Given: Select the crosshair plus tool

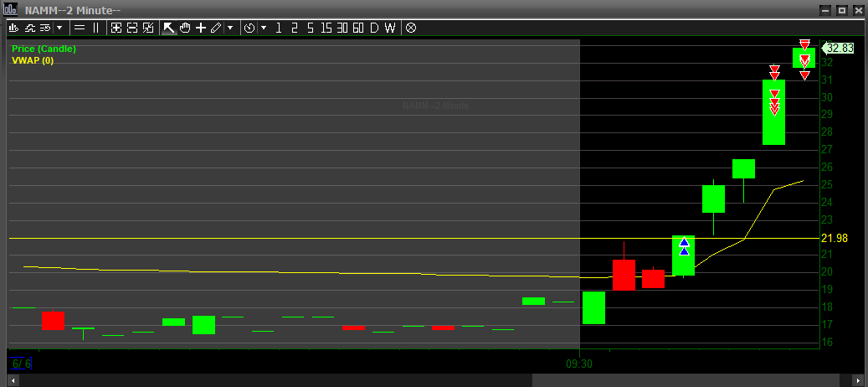Looking at the screenshot, I should pyautogui.click(x=200, y=28).
